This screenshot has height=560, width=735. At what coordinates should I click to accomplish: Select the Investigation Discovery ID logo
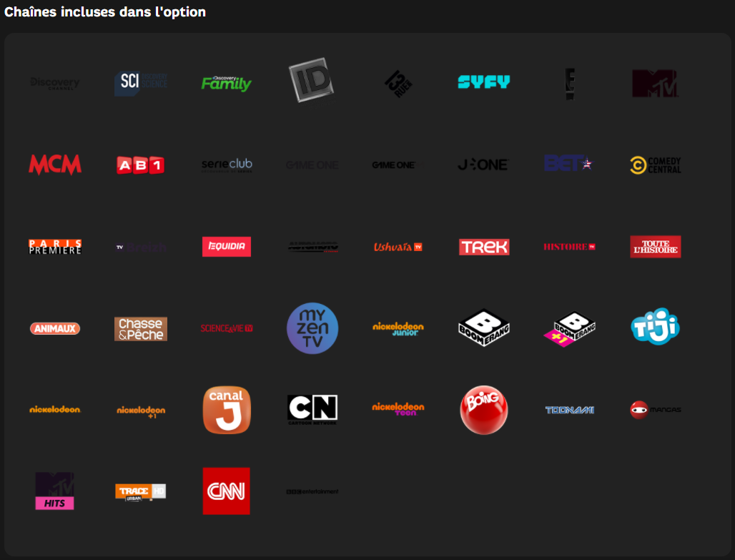(311, 80)
